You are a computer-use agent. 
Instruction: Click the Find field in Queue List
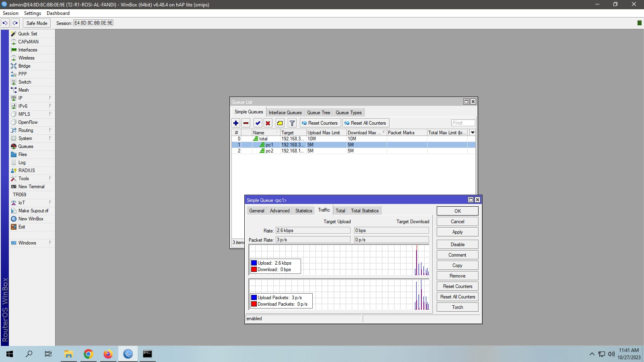click(463, 123)
